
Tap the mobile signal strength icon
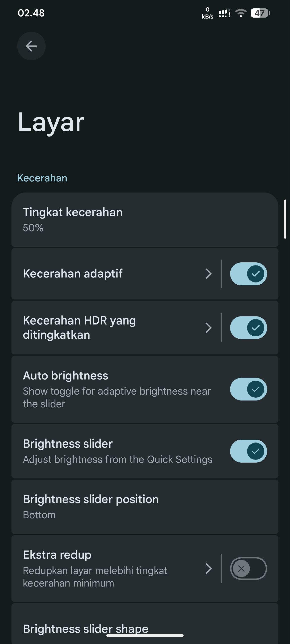point(224,13)
